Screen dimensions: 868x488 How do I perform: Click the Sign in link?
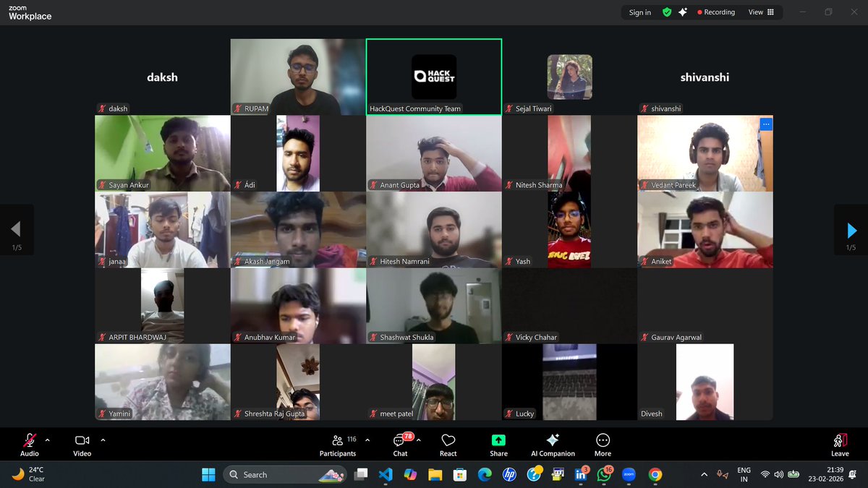639,12
